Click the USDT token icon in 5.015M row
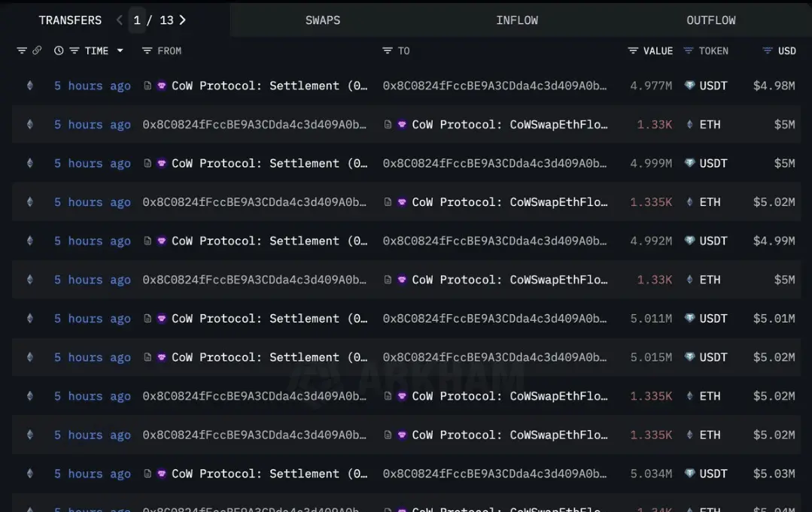The height and width of the screenshot is (512, 812). [x=689, y=357]
